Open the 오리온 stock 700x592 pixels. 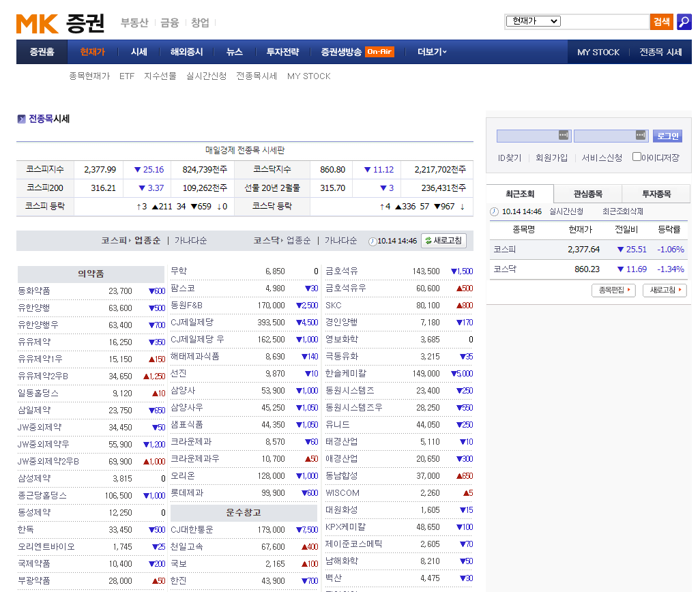click(183, 476)
